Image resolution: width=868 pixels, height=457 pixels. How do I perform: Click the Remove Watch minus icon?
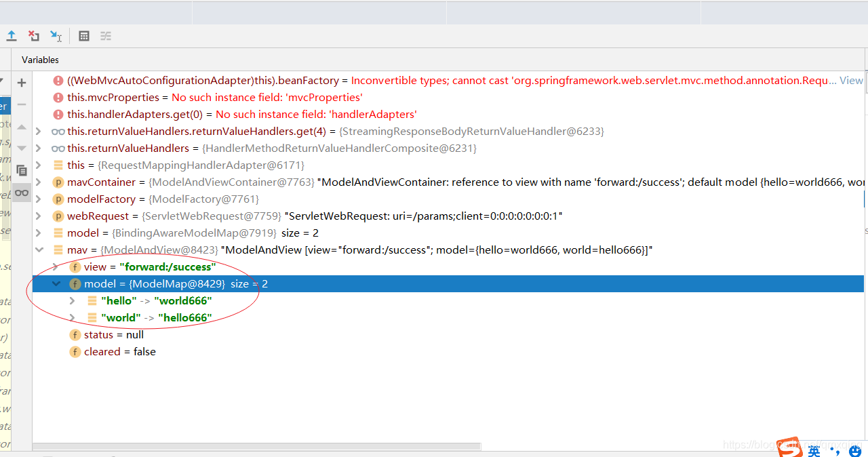tap(22, 104)
